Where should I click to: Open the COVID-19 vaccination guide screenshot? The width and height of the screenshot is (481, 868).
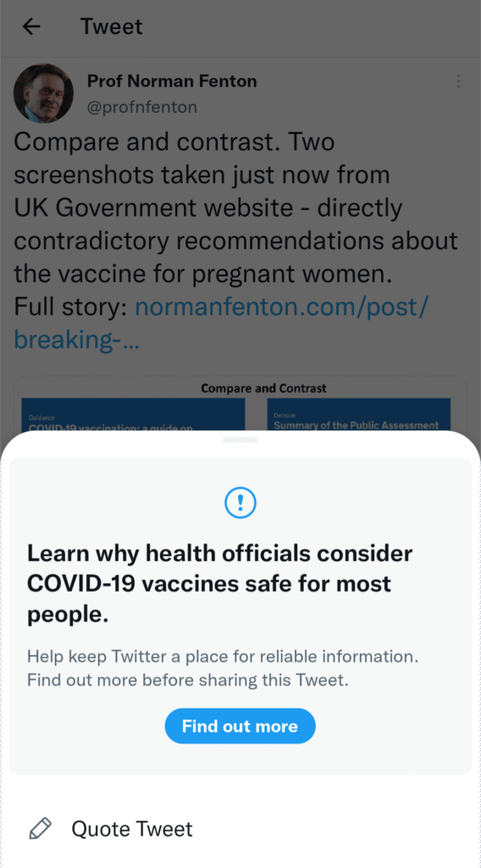coord(133,414)
